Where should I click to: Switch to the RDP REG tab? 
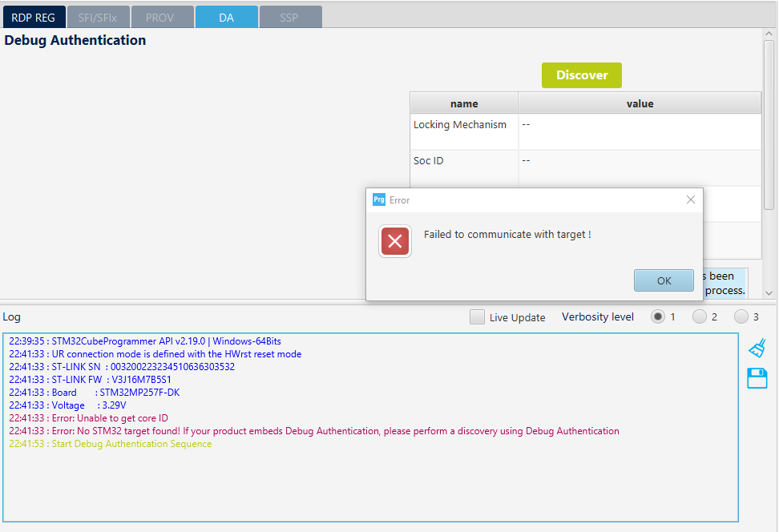click(34, 16)
